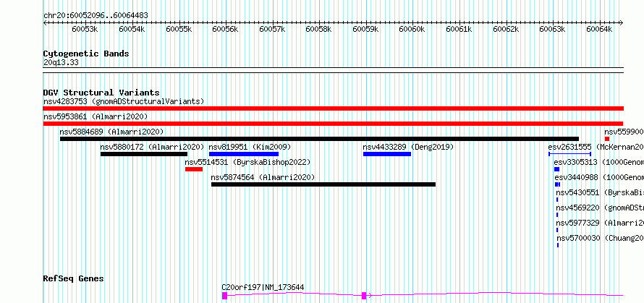Open the nsv4283753 (gnomADStructuralVariants) label
Viewport: 644px width, 303px height.
124,101
